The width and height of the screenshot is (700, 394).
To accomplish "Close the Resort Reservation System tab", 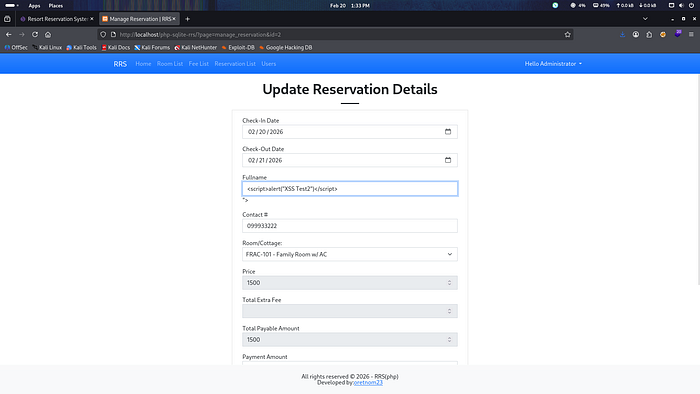I will pyautogui.click(x=92, y=19).
